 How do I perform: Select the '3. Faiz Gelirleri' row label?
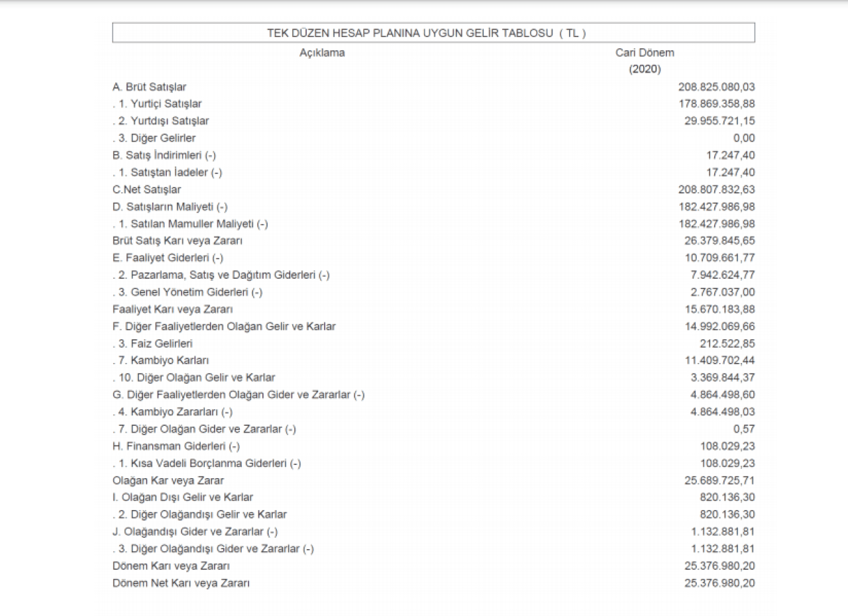click(x=153, y=344)
